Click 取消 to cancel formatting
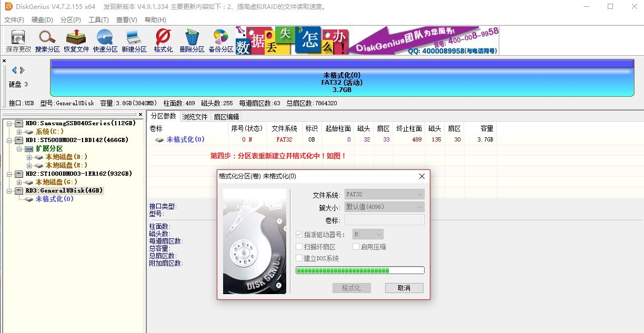Viewport: 644px width, 333px height. click(404, 288)
